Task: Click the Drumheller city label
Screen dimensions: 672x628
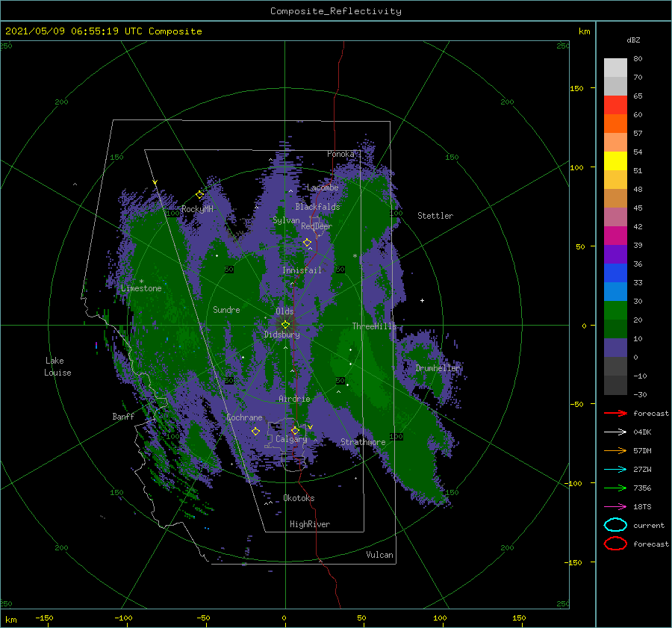Action: tap(437, 368)
